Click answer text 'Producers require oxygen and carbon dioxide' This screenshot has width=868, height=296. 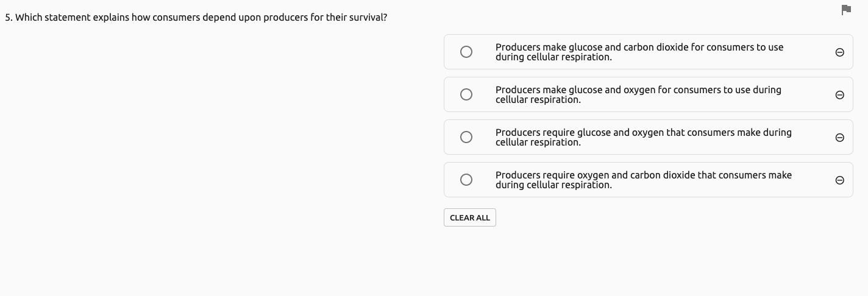tap(643, 180)
